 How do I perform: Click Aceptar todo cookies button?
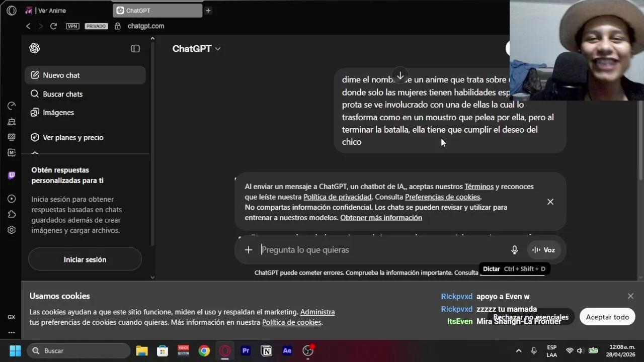click(607, 317)
